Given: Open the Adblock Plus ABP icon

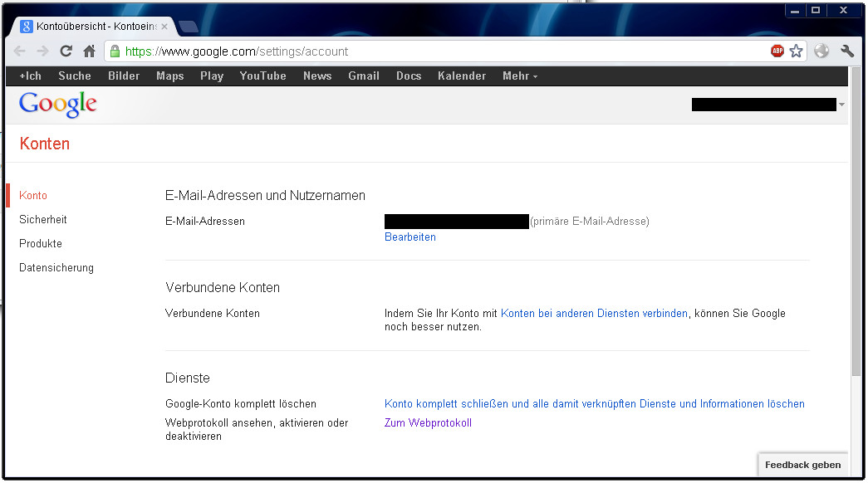Looking at the screenshot, I should pos(777,51).
